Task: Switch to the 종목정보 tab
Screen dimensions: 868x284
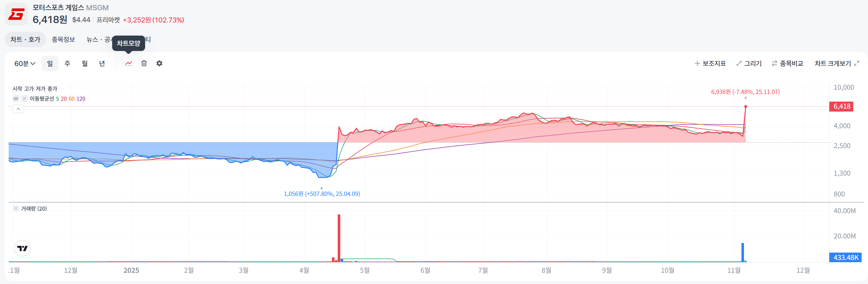Action: (x=63, y=39)
